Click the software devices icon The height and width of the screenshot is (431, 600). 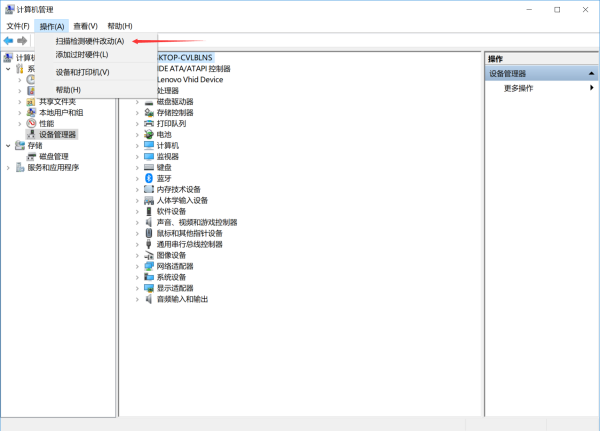pyautogui.click(x=149, y=211)
